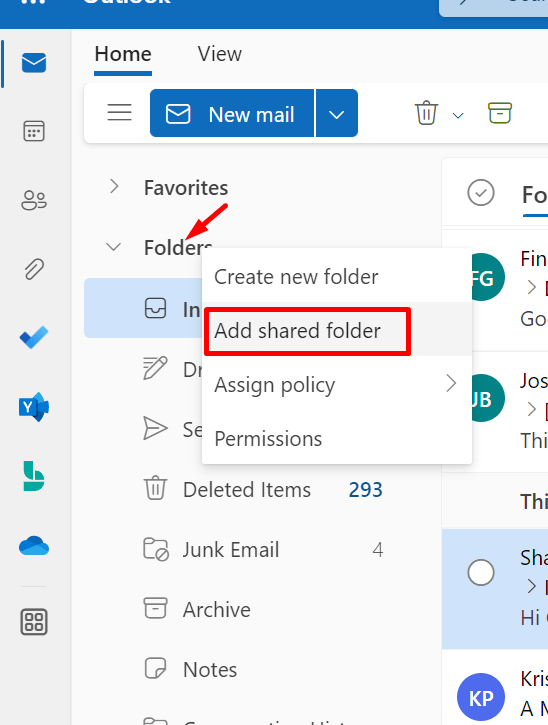Open the More apps grid icon
This screenshot has height=725, width=548.
[34, 622]
